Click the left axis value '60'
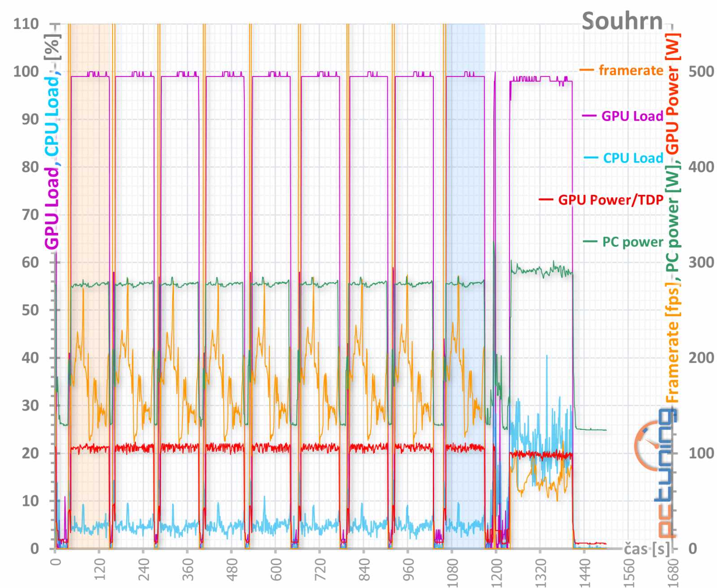This screenshot has height=588, width=717. [x=30, y=262]
